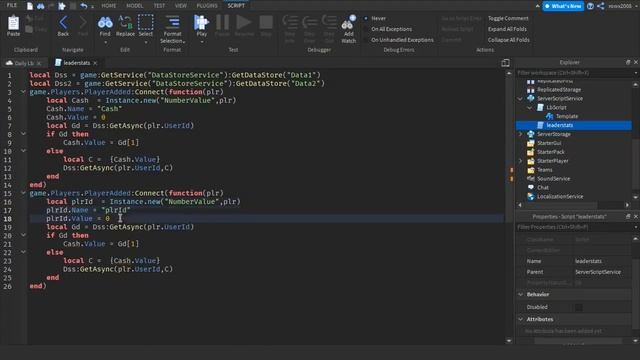Click the new file icon in quick access bar
The height and width of the screenshot is (360, 640).
[x=30, y=6]
